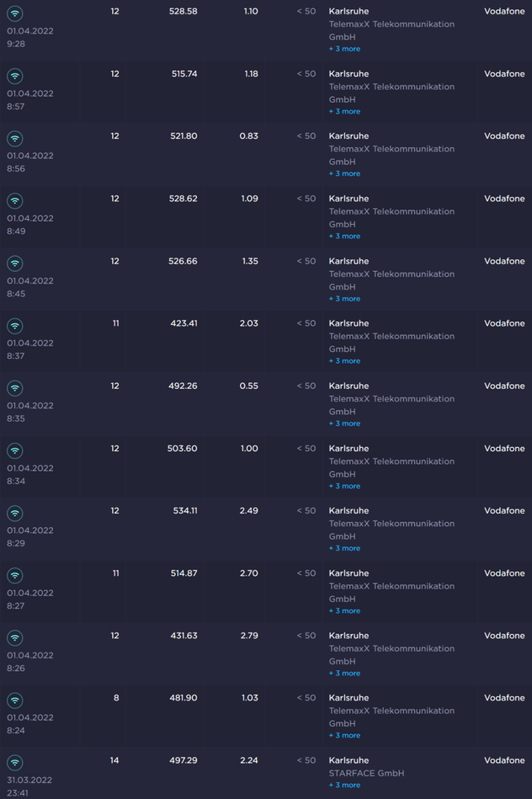Select the < 50 value on the 8:24 row
Screen dimensions: 532x799
coord(305,697)
